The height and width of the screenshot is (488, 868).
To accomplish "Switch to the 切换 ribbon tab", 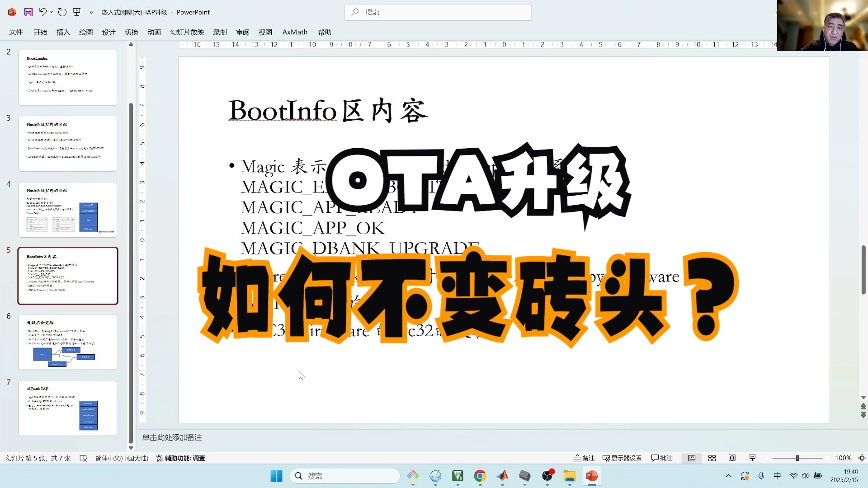I will [131, 32].
